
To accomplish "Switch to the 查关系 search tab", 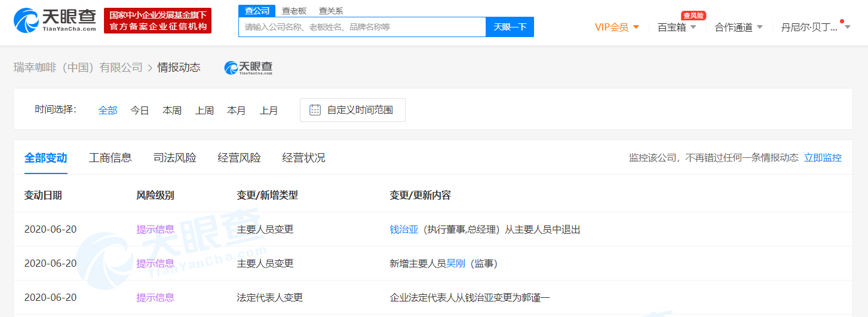I will click(x=330, y=11).
